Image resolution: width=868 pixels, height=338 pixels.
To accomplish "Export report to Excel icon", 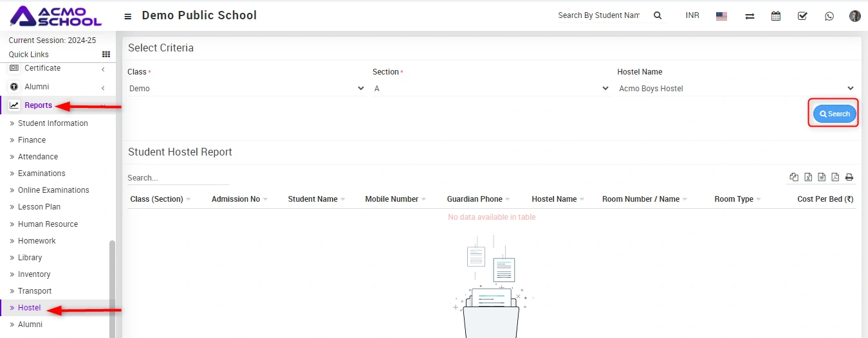I will (x=808, y=177).
